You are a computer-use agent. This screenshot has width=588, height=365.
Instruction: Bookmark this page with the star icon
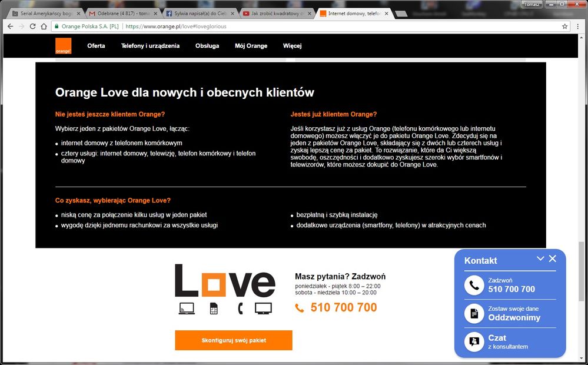[x=564, y=26]
